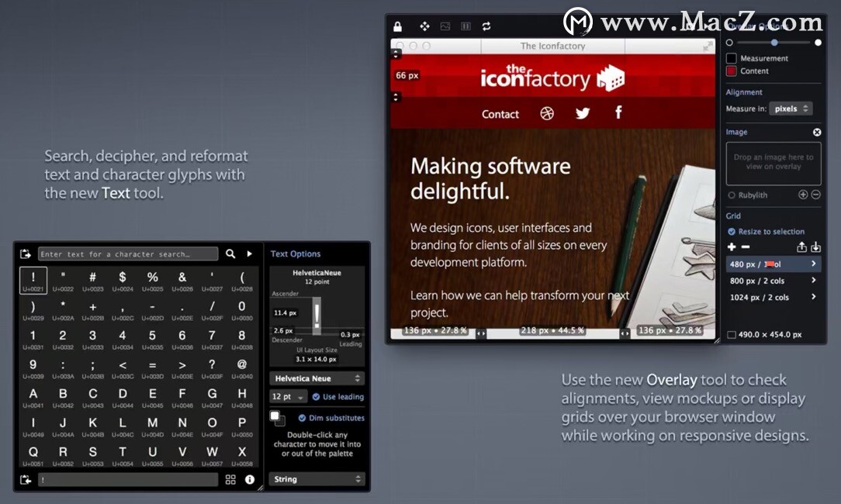Image resolution: width=841 pixels, height=504 pixels.
Task: Click the import icon beside the character search field
Action: (25, 254)
